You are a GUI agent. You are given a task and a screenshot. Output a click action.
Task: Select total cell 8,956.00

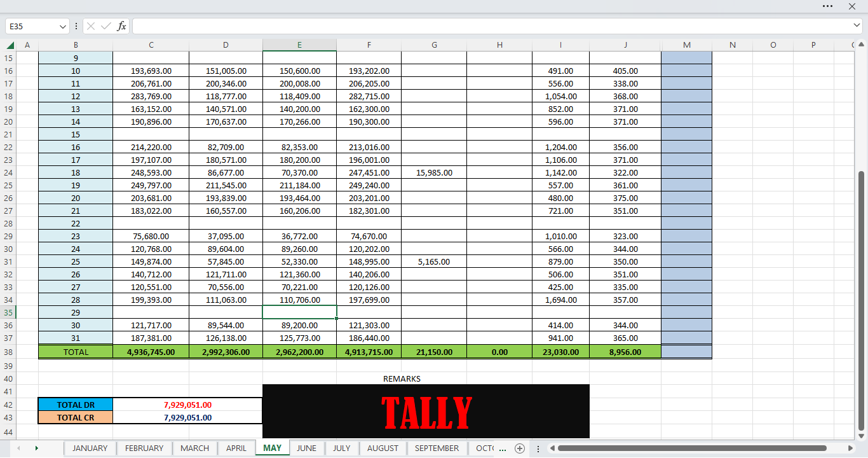coord(625,352)
